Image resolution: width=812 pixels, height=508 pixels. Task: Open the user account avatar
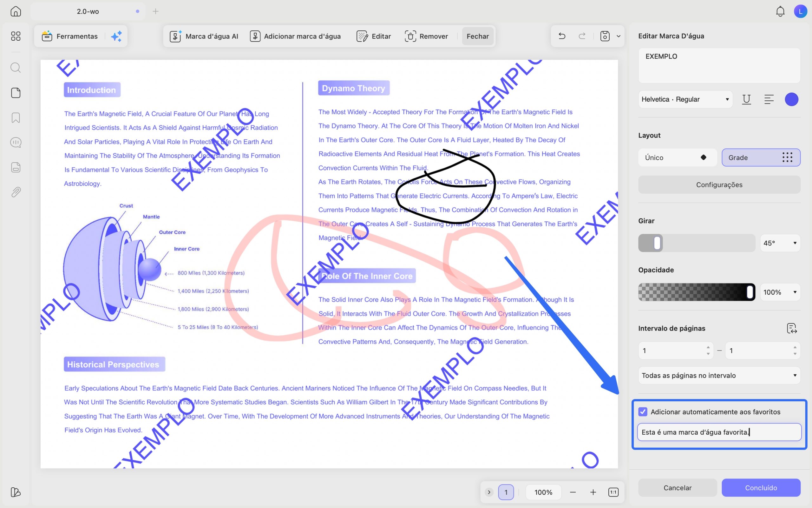800,11
